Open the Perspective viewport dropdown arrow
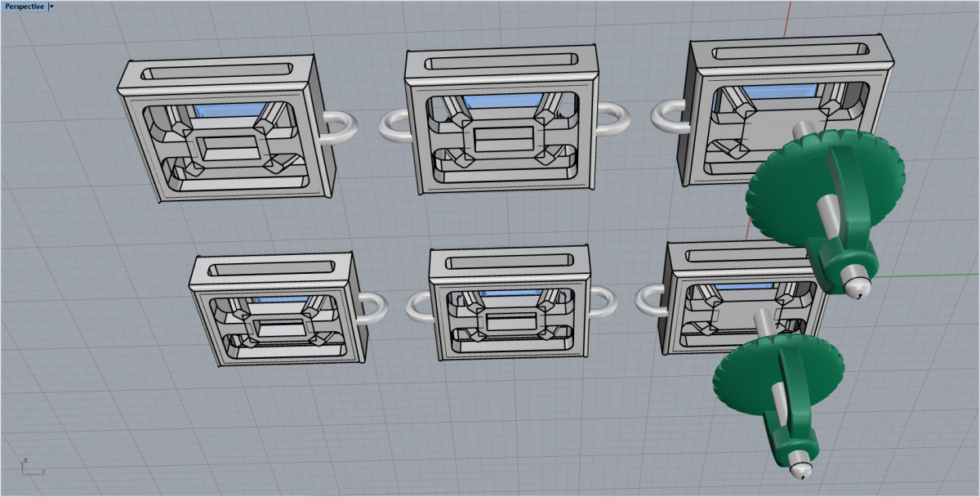This screenshot has width=980, height=497. [x=51, y=6]
